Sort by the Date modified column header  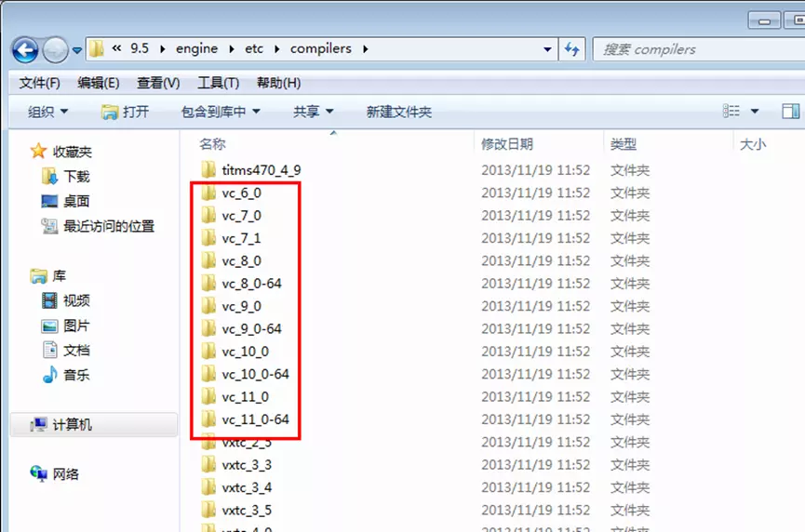(x=507, y=144)
